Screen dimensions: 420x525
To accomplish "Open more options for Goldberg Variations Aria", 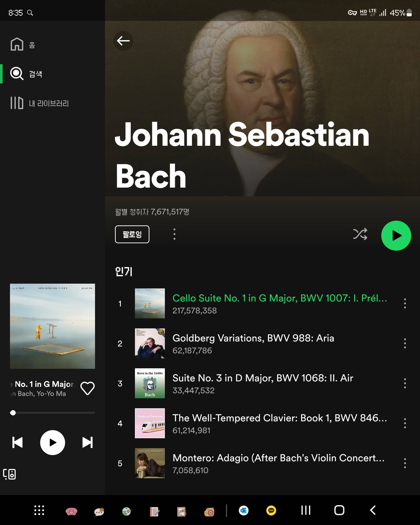I will (405, 343).
